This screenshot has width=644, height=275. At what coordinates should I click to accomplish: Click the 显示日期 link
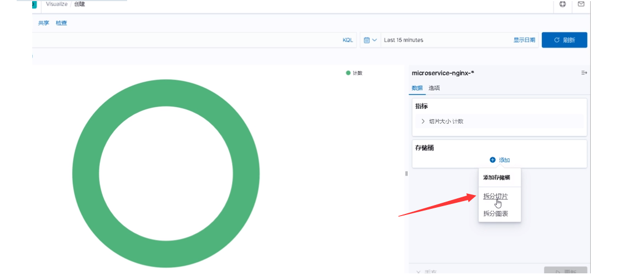(524, 40)
